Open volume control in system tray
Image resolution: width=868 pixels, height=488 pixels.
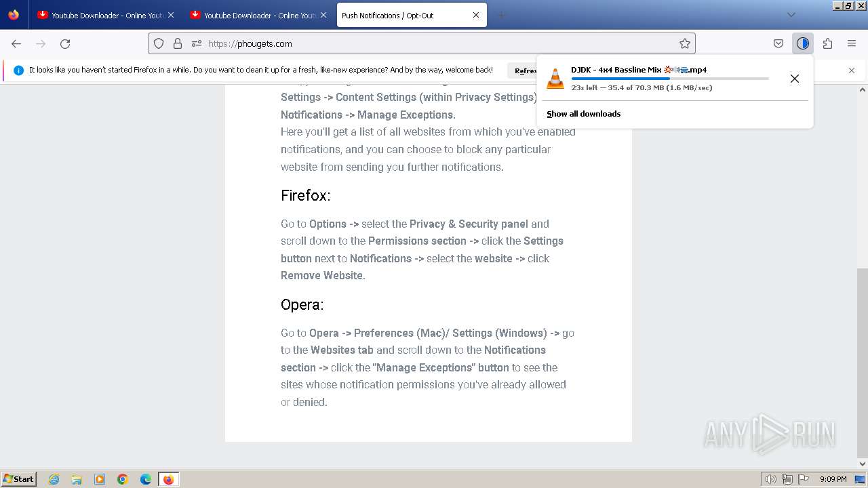tap(770, 479)
